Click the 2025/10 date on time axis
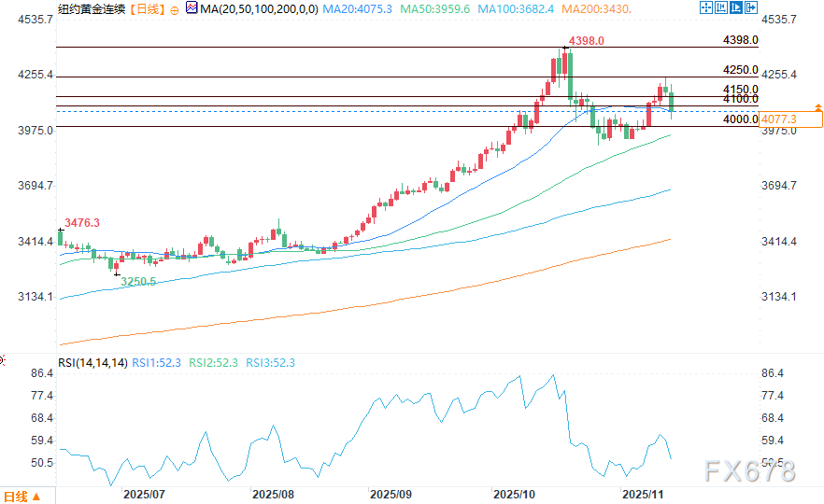The width and height of the screenshot is (824, 504). click(515, 493)
